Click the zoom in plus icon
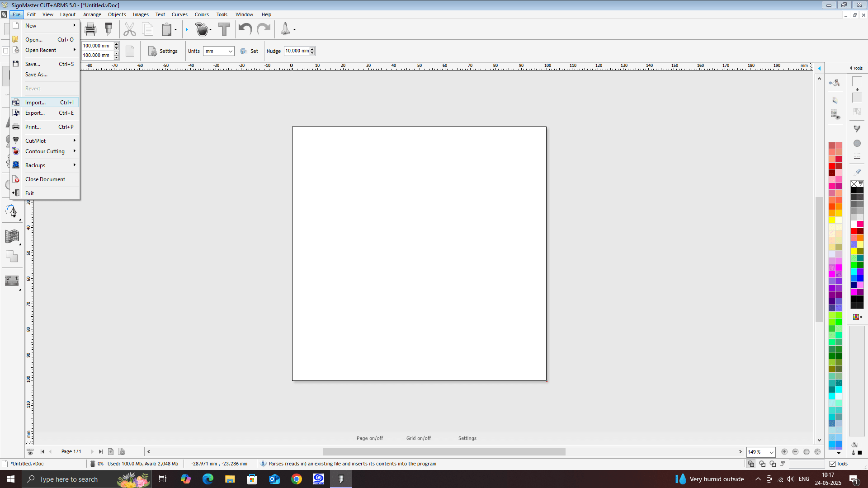This screenshot has height=488, width=868. coord(784,452)
